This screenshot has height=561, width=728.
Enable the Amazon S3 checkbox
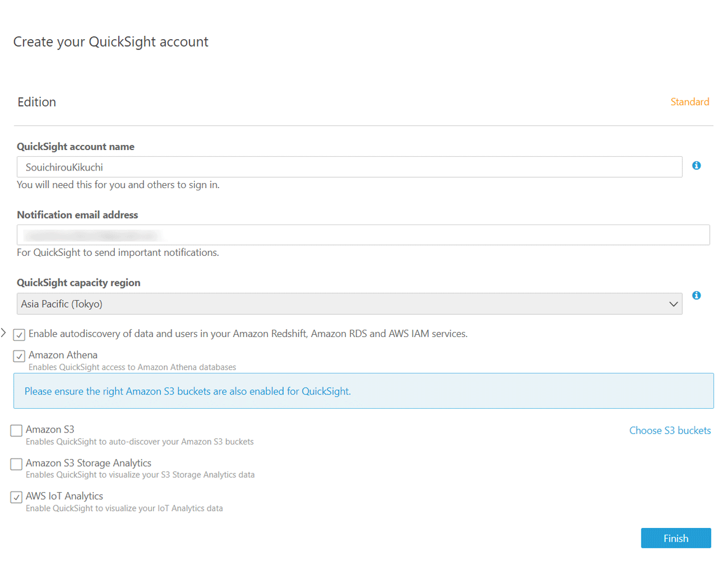[x=16, y=430]
